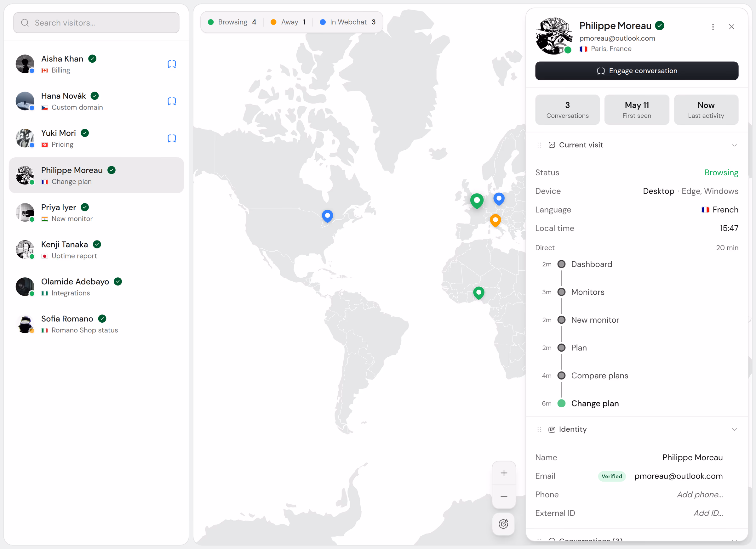Screen dimensions: 756x549
Task: Click the green map pin over France
Action: (x=477, y=201)
